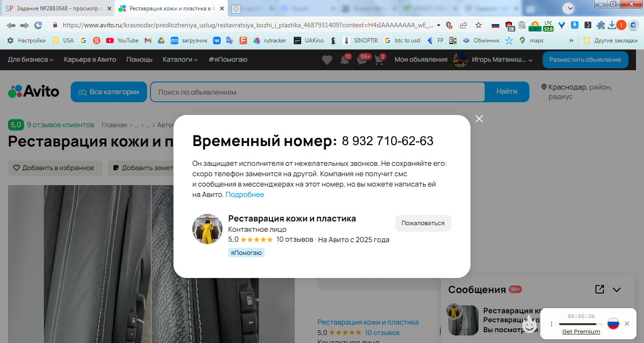Click Get Premium link
This screenshot has width=644, height=343.
[x=581, y=332]
